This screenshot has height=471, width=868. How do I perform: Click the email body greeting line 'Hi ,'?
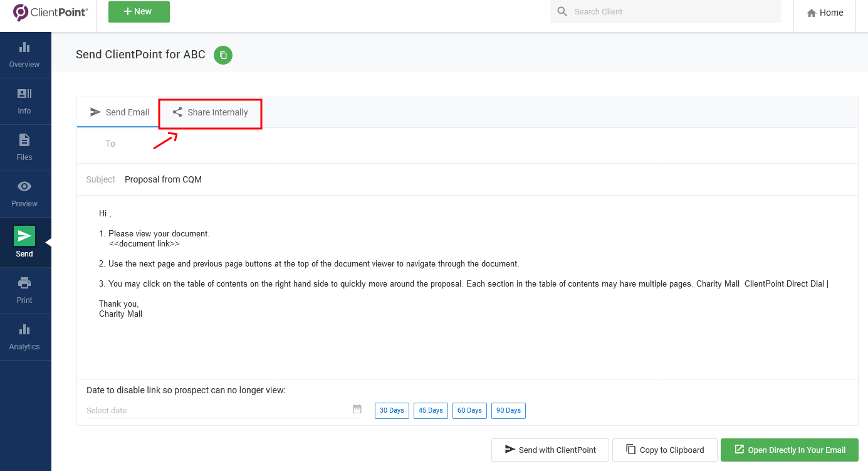point(105,214)
